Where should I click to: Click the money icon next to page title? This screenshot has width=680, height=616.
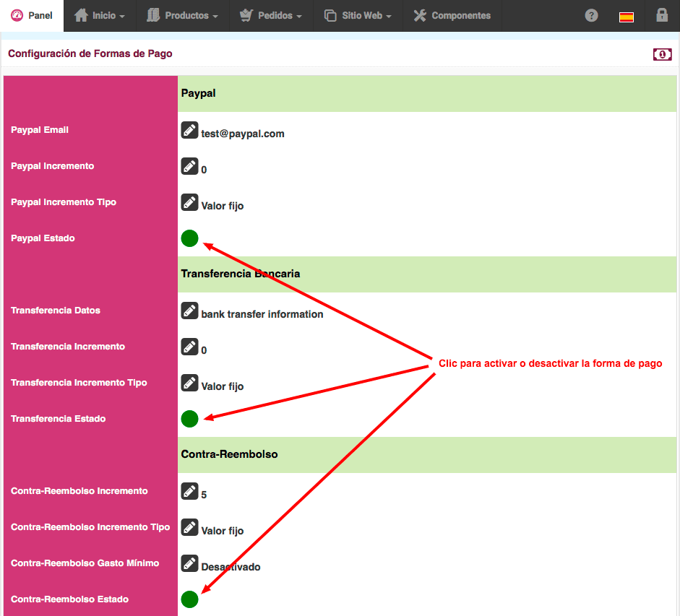[x=662, y=54]
